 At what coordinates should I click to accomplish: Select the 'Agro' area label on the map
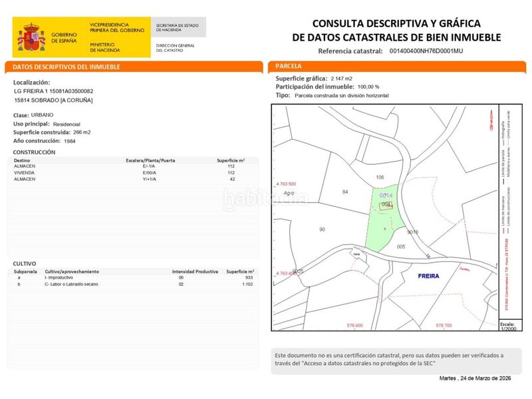(287, 194)
